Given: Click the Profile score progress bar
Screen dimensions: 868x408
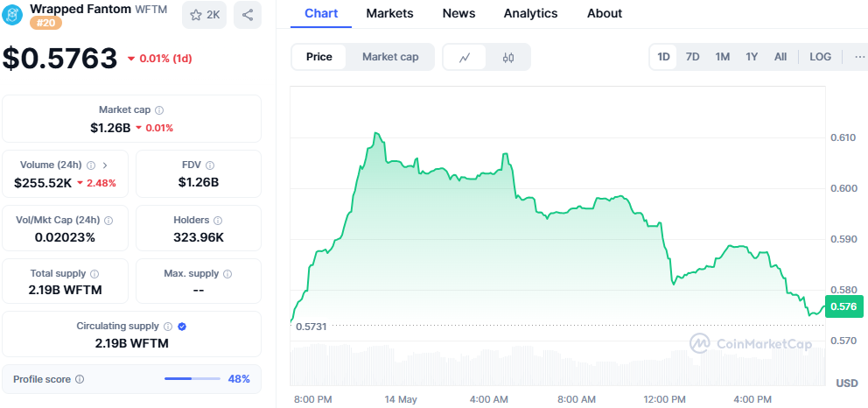Looking at the screenshot, I should click(x=192, y=379).
